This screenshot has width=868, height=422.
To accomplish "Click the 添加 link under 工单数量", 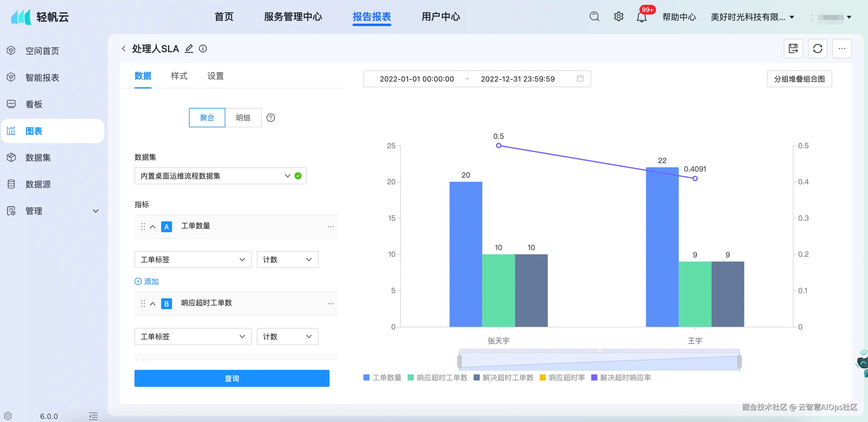I will tap(147, 281).
